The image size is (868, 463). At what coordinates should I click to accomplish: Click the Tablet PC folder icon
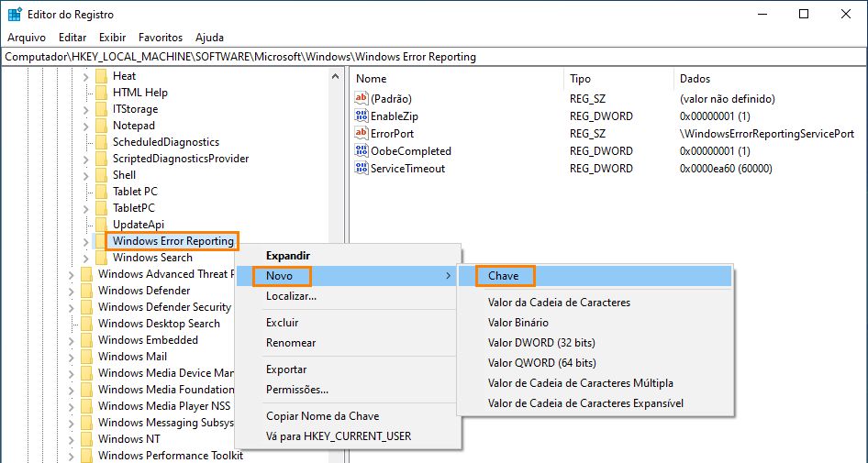click(101, 192)
